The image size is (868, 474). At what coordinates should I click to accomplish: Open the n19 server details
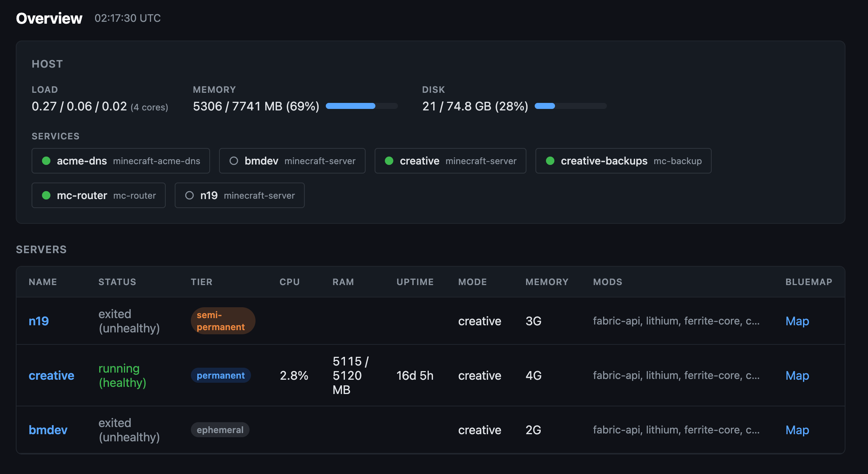tap(39, 321)
